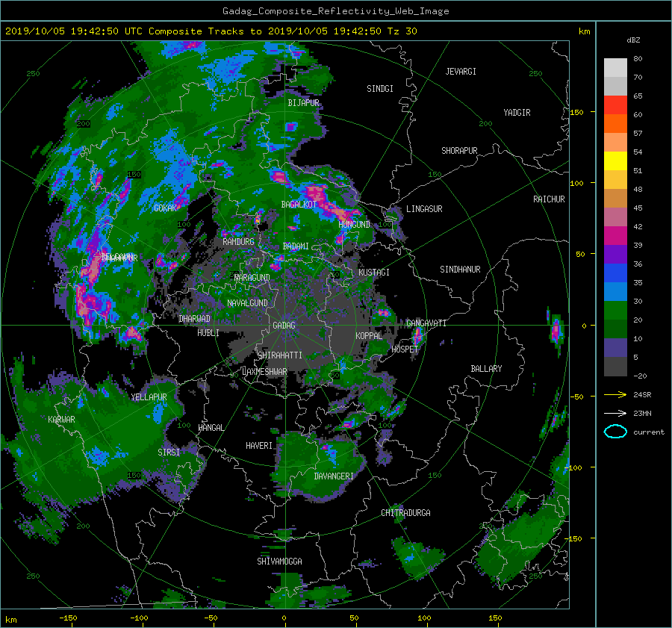Click the YADGIR city label
Image resolution: width=672 pixels, height=628 pixels.
(517, 113)
